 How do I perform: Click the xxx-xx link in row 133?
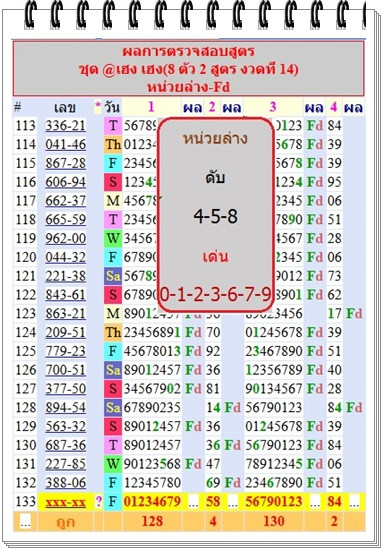point(66,502)
